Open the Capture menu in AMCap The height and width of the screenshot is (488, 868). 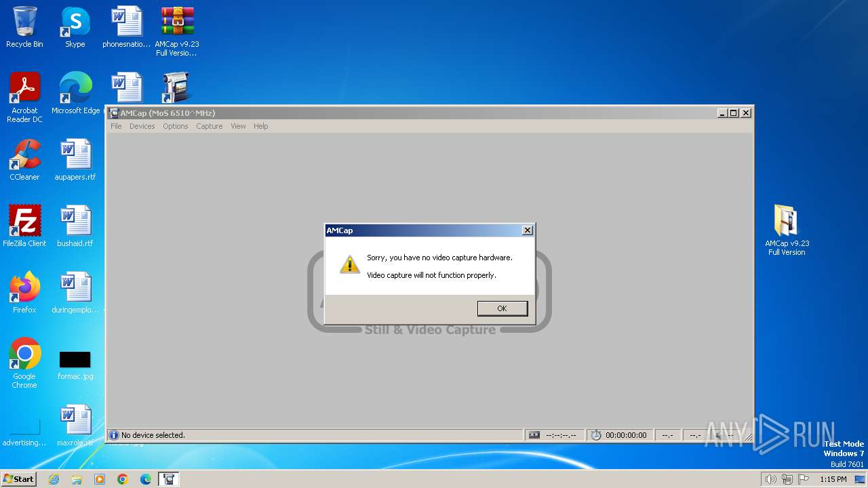click(x=210, y=126)
